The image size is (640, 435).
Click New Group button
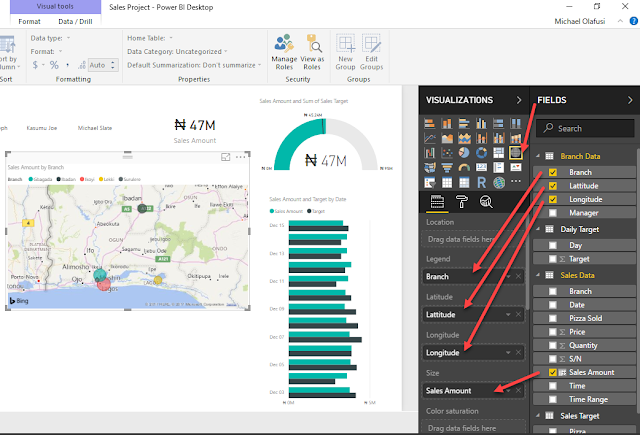coord(345,52)
